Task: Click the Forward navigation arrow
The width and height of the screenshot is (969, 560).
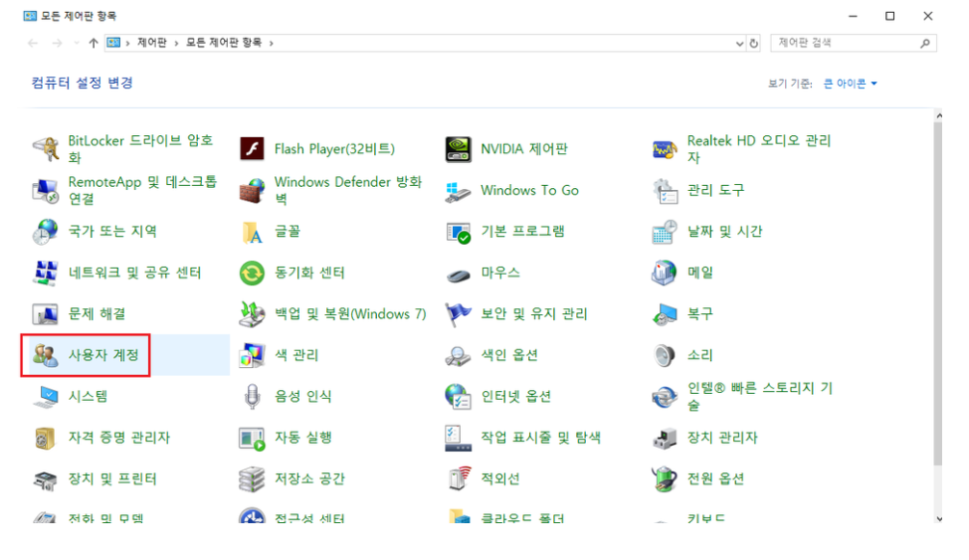Action: click(57, 43)
